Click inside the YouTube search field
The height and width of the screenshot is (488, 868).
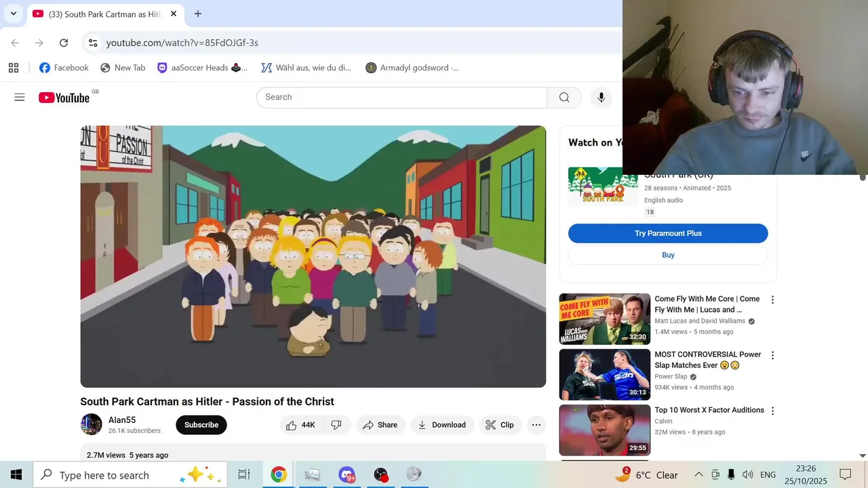point(401,97)
